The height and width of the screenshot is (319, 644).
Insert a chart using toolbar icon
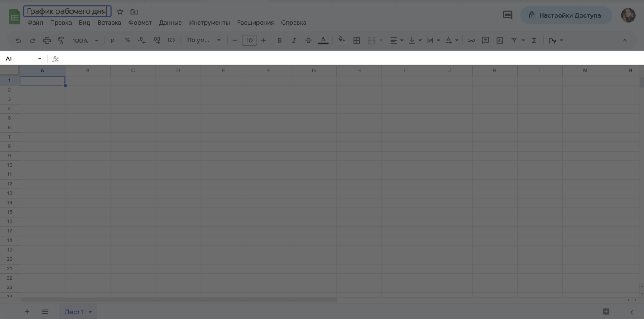[x=500, y=41]
